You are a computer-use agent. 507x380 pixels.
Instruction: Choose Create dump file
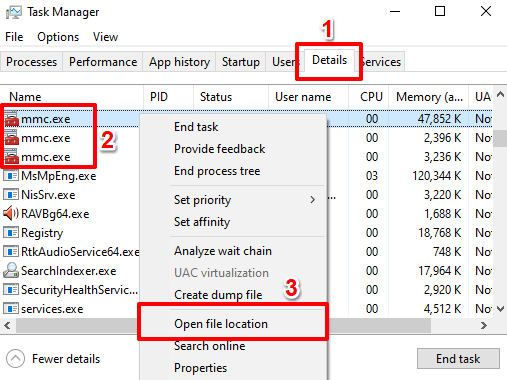(218, 295)
